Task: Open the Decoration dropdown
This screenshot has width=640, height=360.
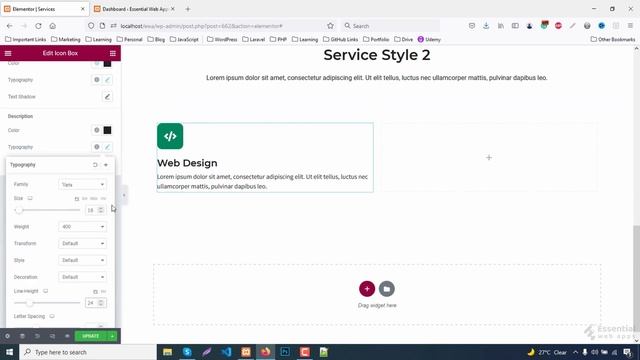Action: (x=82, y=277)
